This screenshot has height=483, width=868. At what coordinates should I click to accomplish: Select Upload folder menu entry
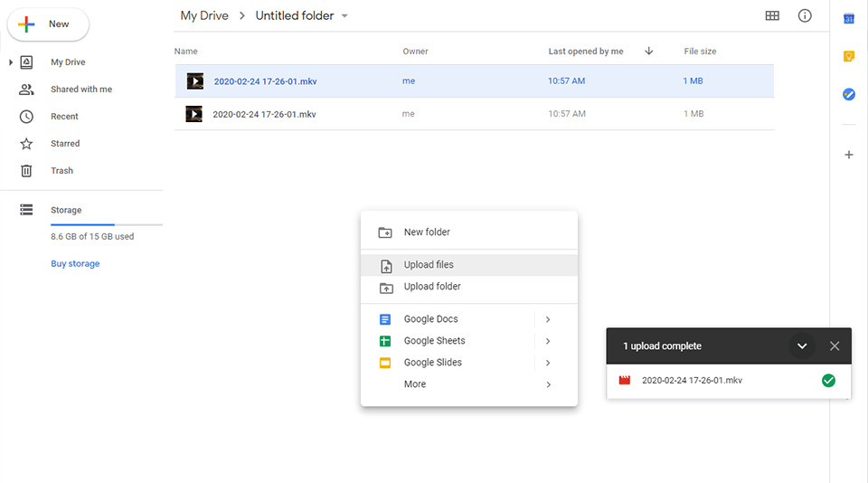[x=432, y=287]
